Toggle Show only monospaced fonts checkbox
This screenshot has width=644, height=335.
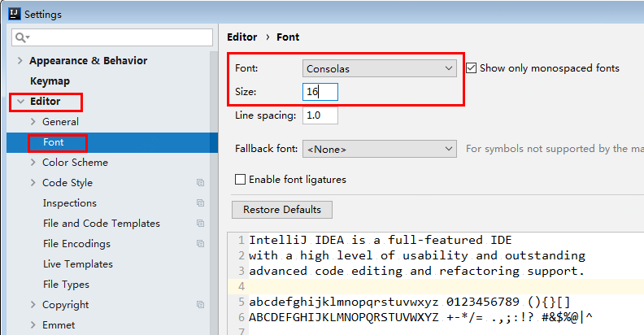[471, 68]
